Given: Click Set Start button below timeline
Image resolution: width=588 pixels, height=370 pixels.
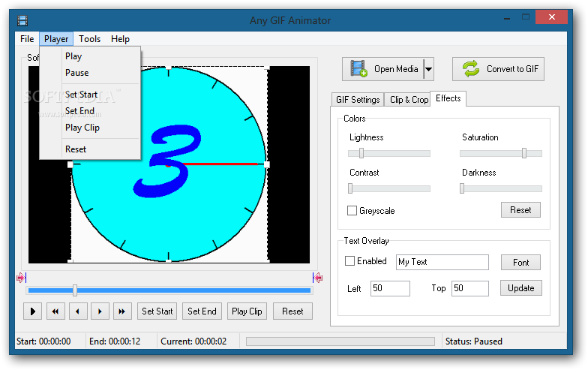Looking at the screenshot, I should [x=157, y=311].
